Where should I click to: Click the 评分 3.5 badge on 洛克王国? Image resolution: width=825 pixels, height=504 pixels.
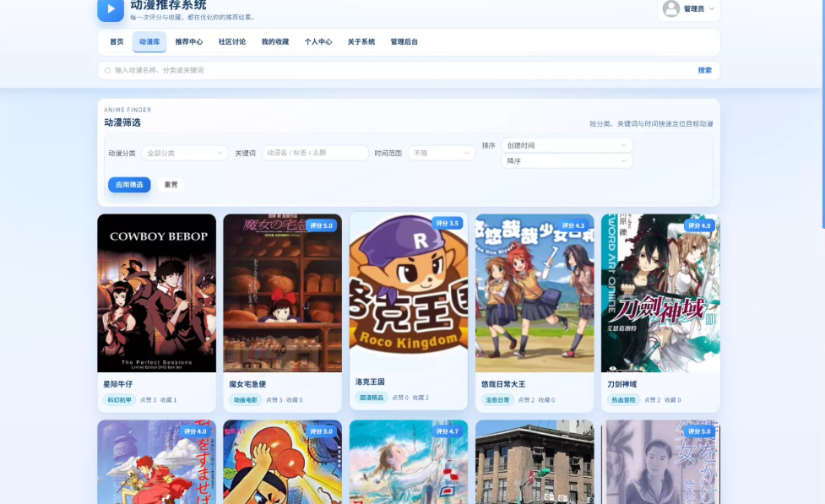447,224
